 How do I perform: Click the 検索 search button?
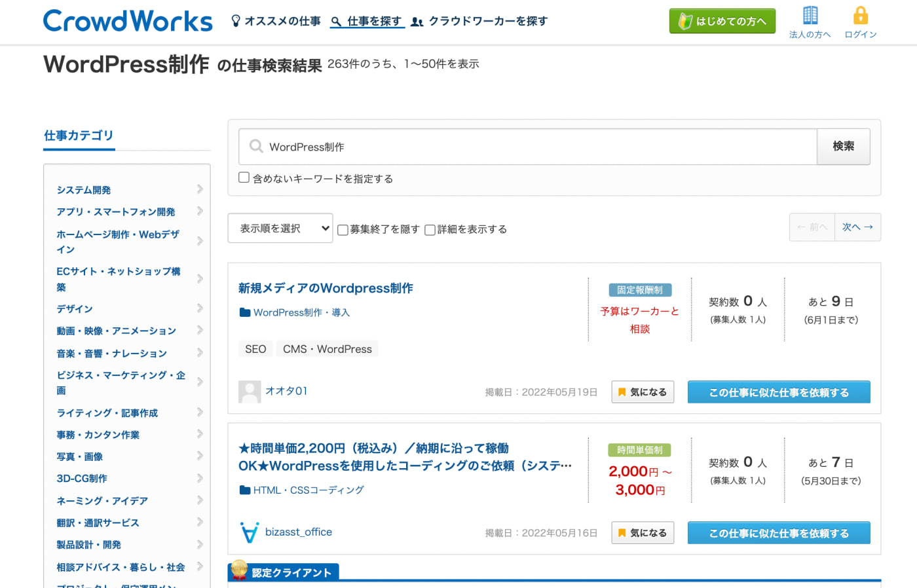(x=844, y=146)
